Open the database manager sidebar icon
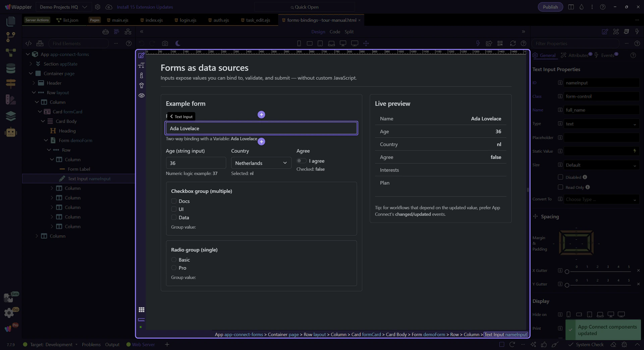 pyautogui.click(x=11, y=68)
